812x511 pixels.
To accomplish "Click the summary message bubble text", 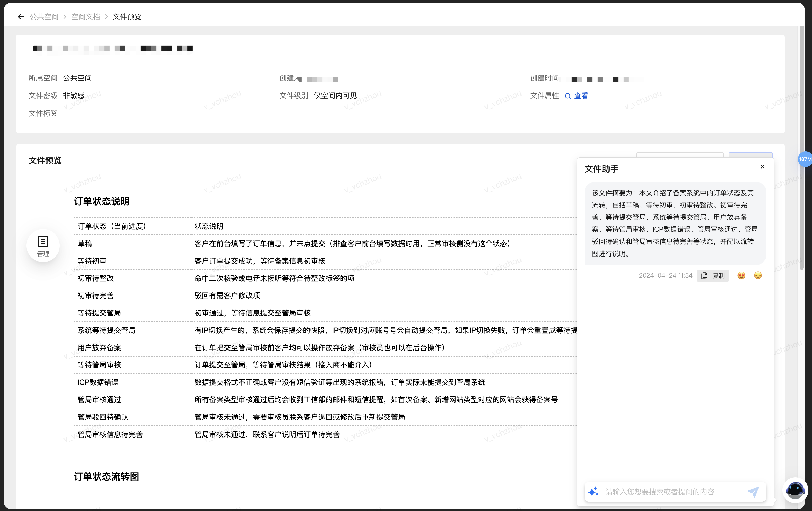I will [675, 223].
